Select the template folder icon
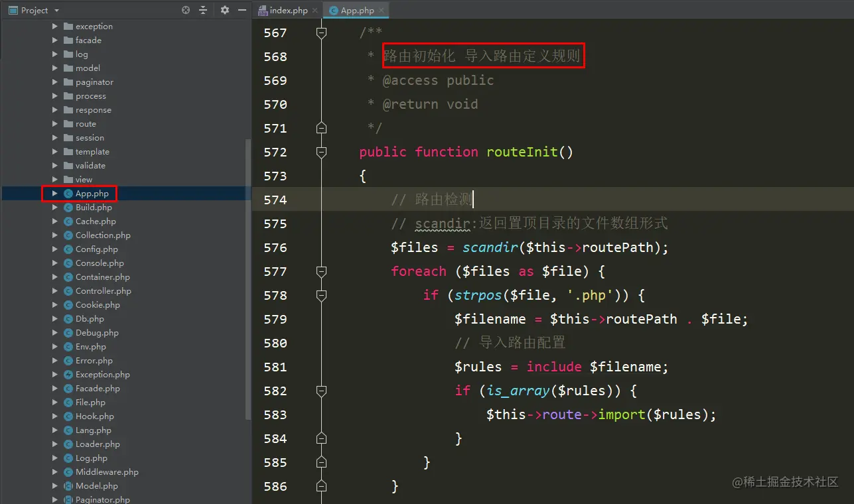The height and width of the screenshot is (504, 854). pos(68,152)
